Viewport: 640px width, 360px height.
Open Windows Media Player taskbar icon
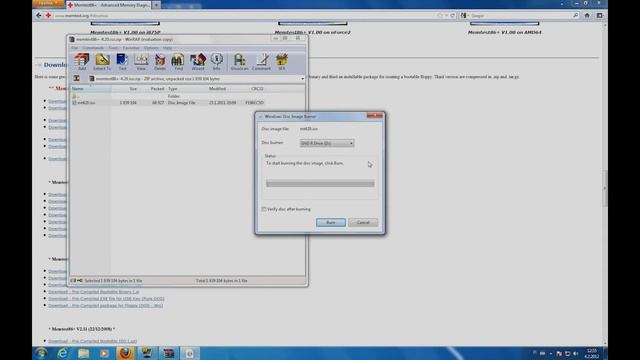[x=104, y=353]
